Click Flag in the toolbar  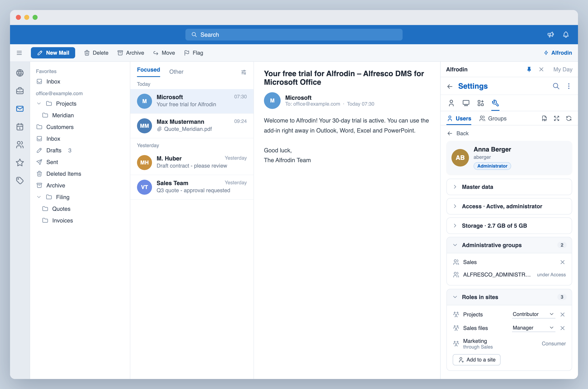(194, 53)
